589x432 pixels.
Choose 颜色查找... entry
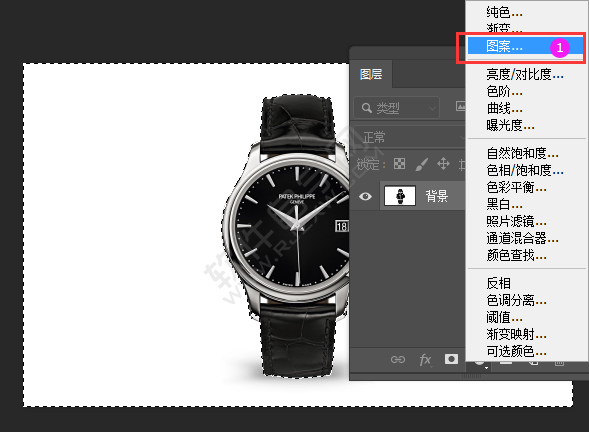click(516, 255)
